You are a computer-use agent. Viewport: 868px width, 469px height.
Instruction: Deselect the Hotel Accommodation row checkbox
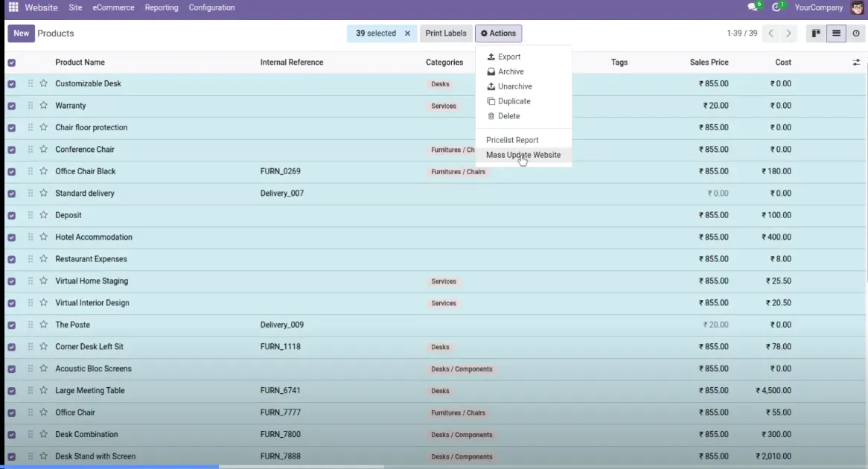tap(12, 237)
